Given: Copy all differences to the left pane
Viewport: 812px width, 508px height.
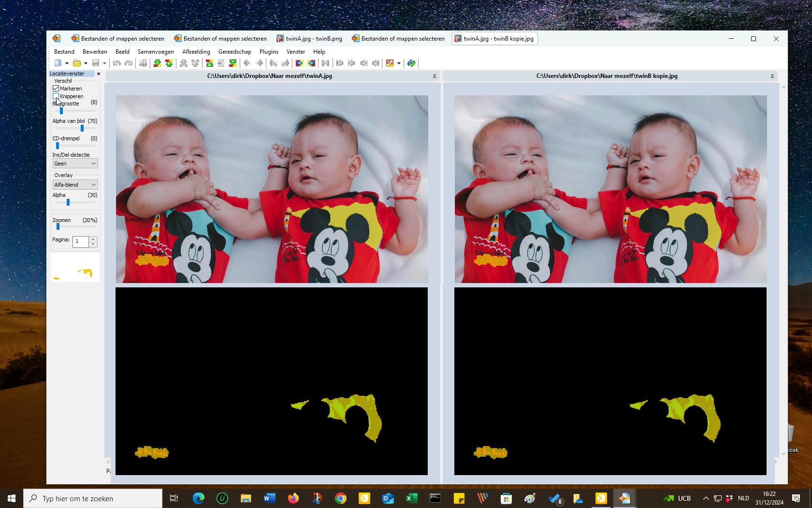Looking at the screenshot, I should 311,63.
